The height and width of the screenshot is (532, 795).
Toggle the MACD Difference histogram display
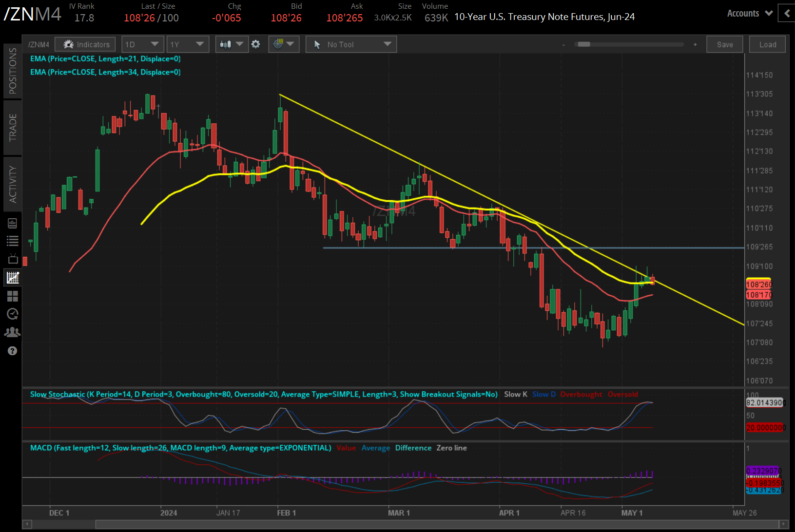tap(413, 448)
